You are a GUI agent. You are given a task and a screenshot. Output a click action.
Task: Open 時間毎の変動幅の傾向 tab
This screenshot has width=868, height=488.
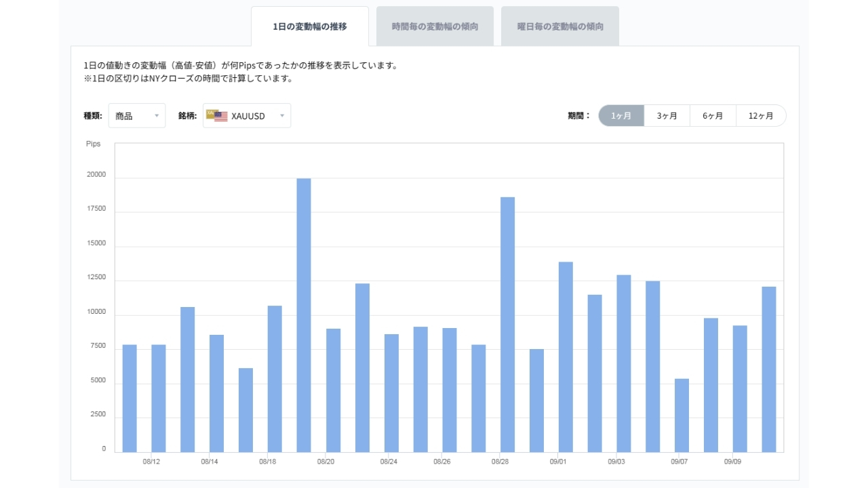(x=435, y=26)
